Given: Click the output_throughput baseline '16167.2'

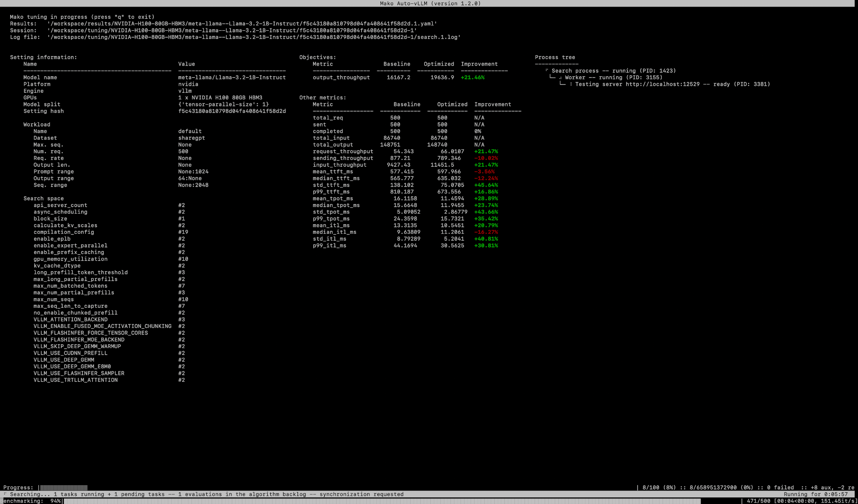Looking at the screenshot, I should [x=398, y=78].
